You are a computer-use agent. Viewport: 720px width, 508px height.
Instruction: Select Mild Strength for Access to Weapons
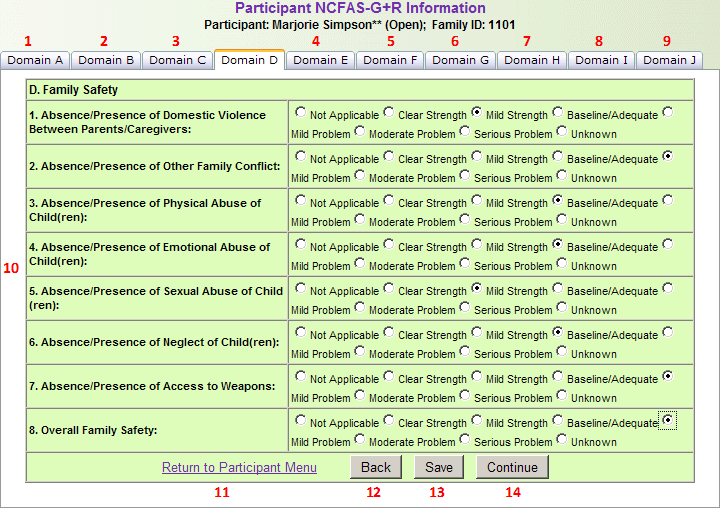tap(476, 377)
